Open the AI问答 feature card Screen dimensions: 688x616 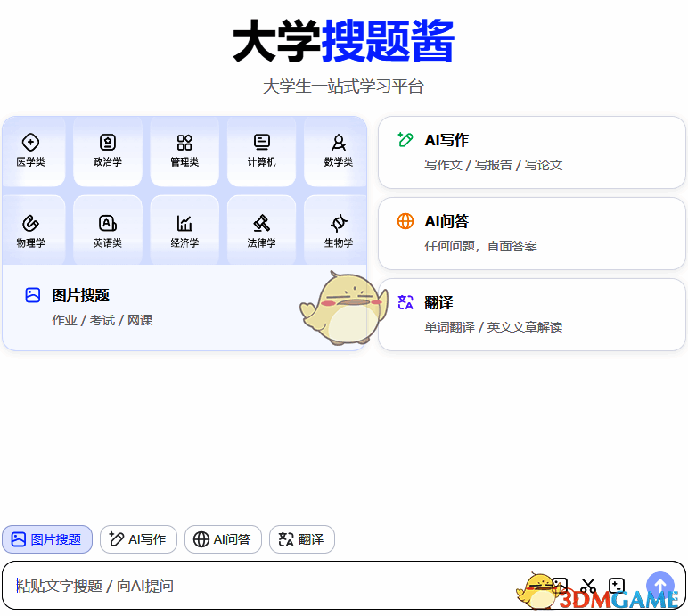pos(532,234)
